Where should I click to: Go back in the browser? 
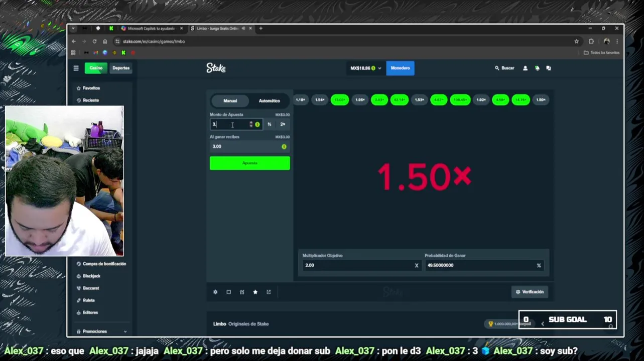coord(74,42)
